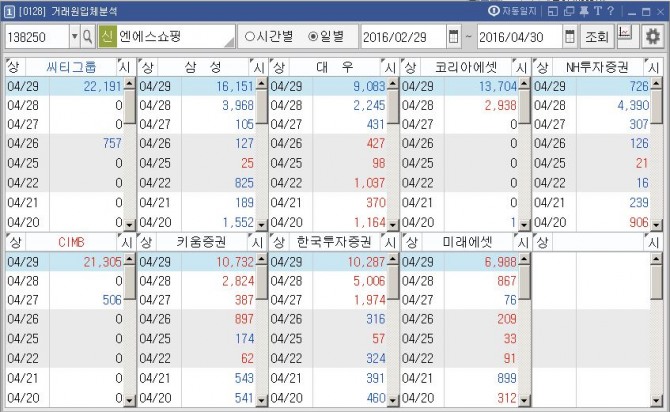Select the 시간별 radio button
Viewport: 670px width, 412px height.
(x=269, y=37)
